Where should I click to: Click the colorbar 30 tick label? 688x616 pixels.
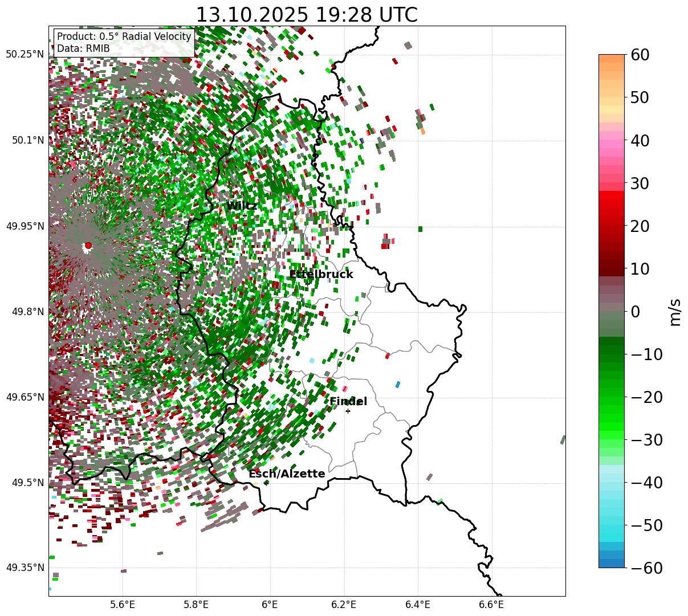pyautogui.click(x=640, y=183)
